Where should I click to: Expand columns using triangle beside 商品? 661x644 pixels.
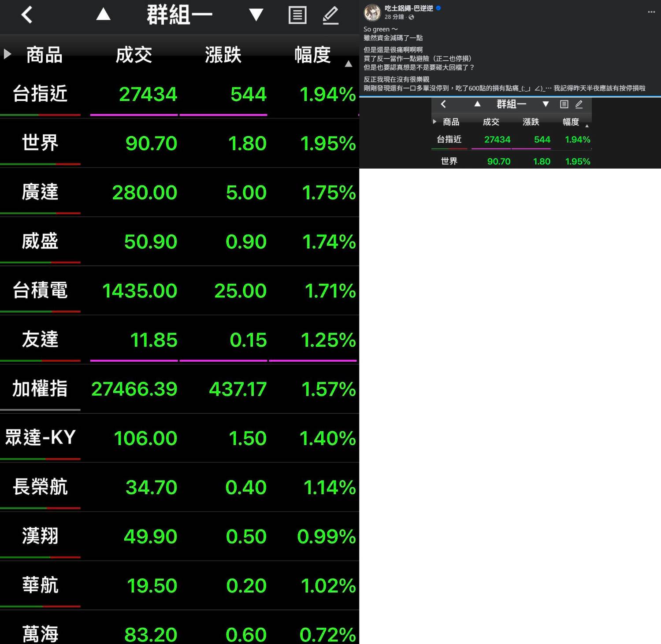click(7, 55)
